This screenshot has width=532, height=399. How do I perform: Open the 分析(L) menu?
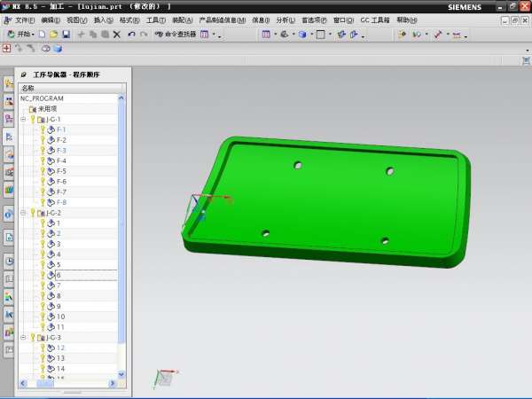286,20
